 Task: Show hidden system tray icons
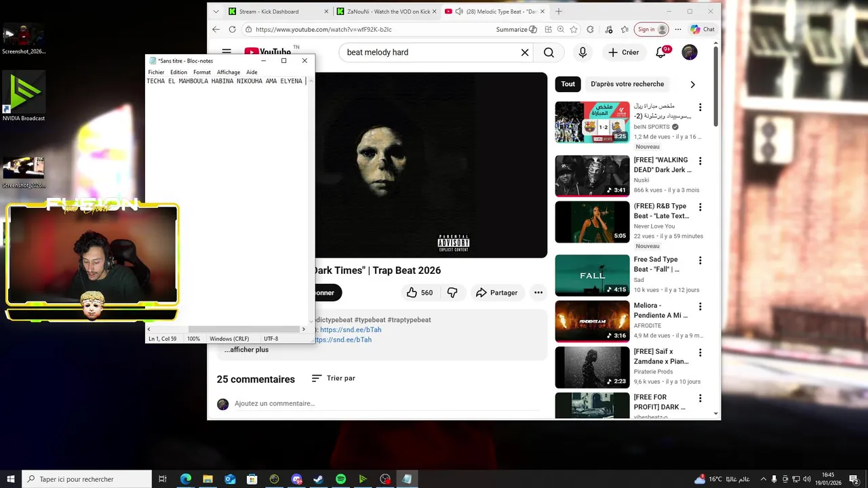(x=763, y=479)
